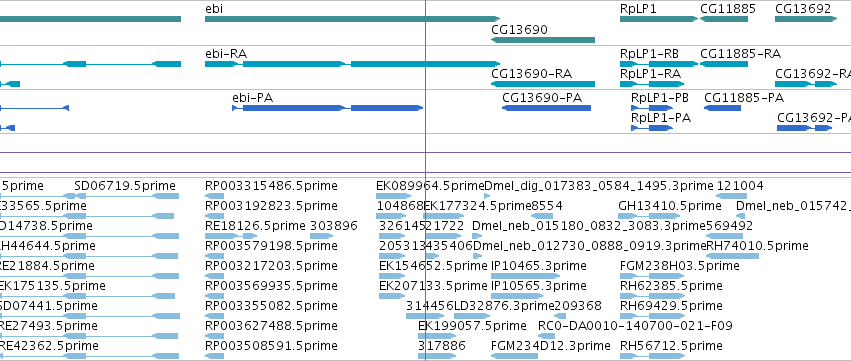
Task: Select the ebi gene bar
Action: [352, 19]
